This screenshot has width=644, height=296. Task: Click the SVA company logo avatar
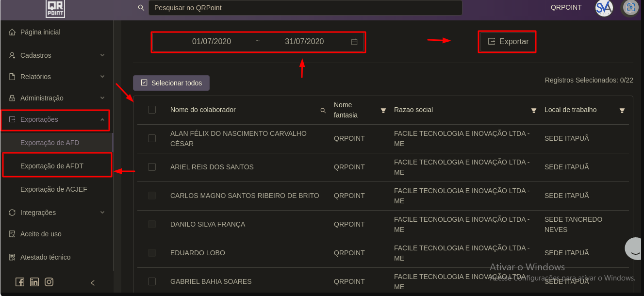pyautogui.click(x=604, y=8)
